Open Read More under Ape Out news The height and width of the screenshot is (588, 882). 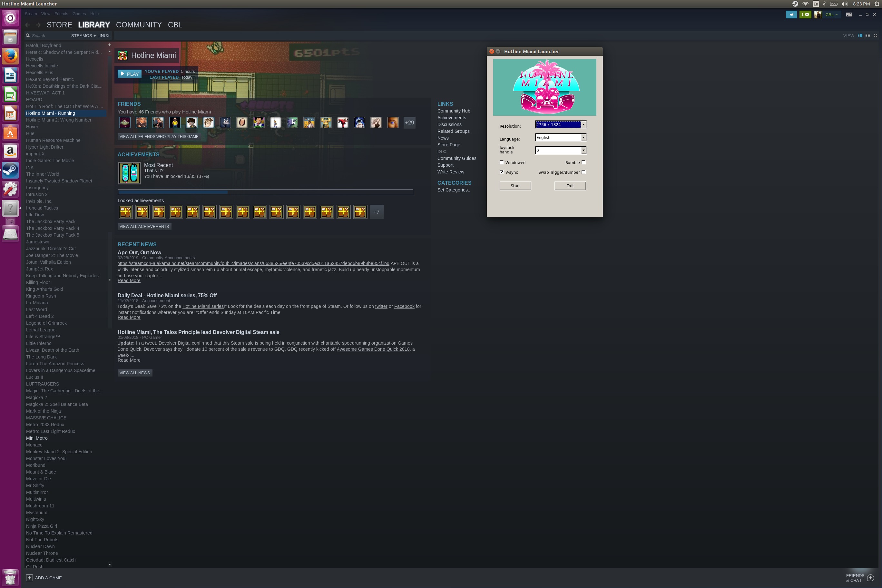[129, 280]
